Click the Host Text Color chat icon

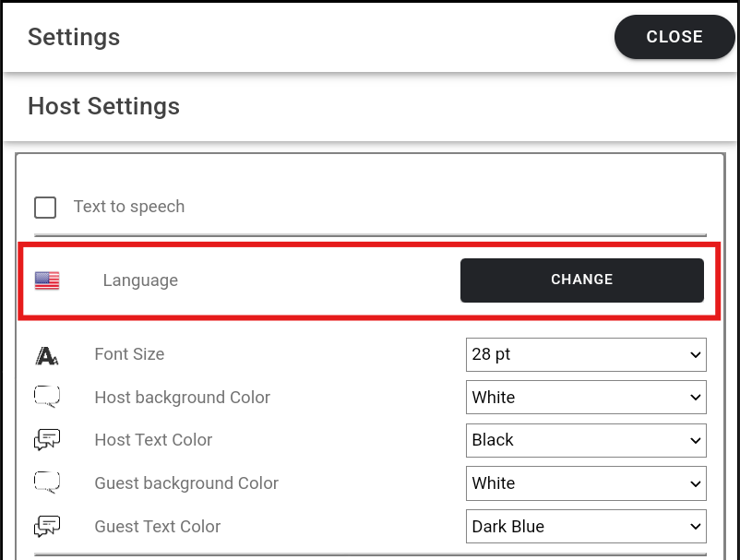tap(47, 441)
